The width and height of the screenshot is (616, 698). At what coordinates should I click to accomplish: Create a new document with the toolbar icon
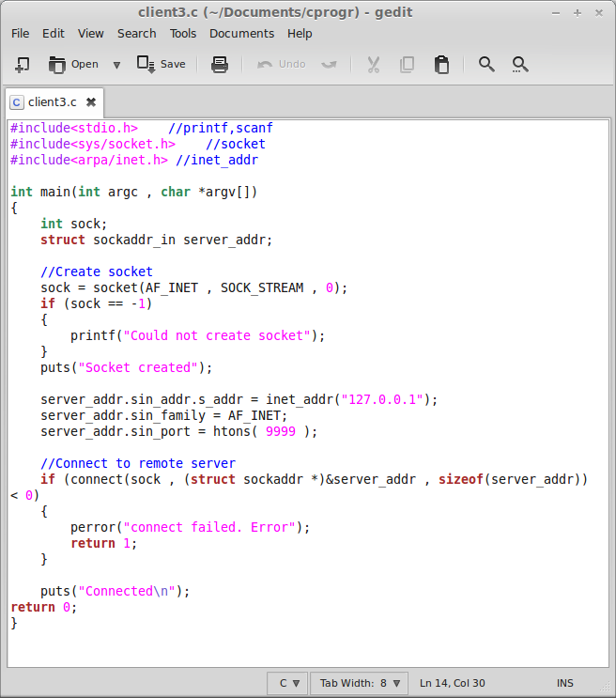pyautogui.click(x=22, y=65)
